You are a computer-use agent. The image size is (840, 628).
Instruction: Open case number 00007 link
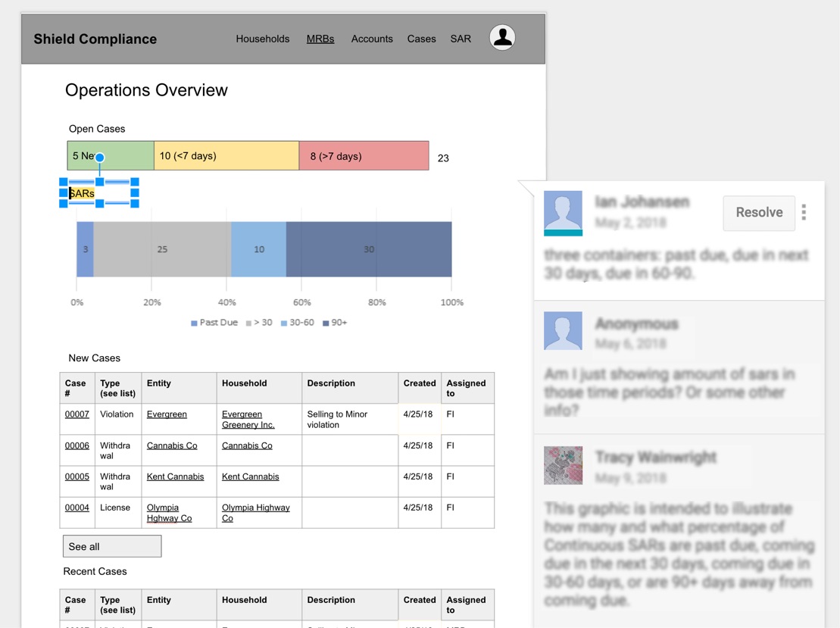click(x=77, y=414)
